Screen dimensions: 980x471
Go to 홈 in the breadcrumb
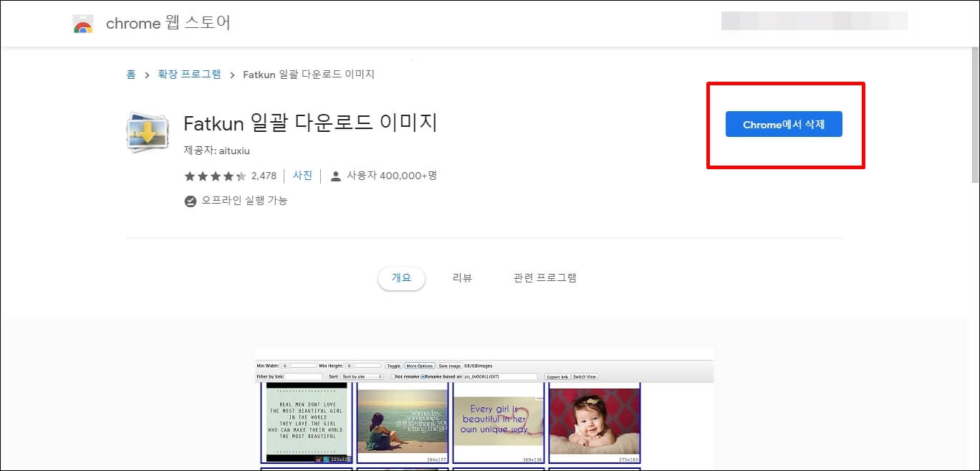coord(131,75)
